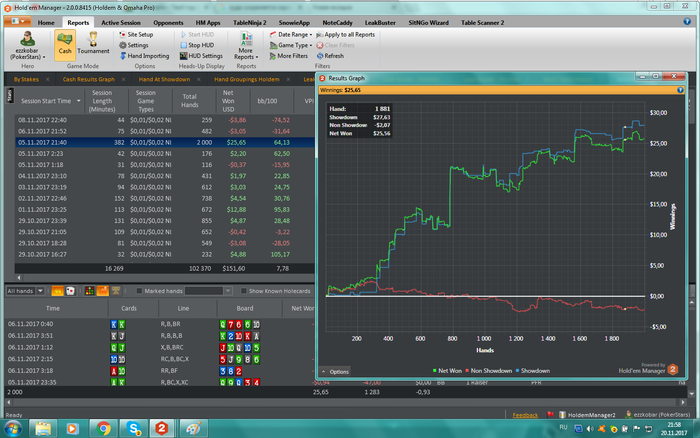This screenshot has height=438, width=700.
Task: Select session 01.11.2017 23:25 row
Action: (x=165, y=209)
